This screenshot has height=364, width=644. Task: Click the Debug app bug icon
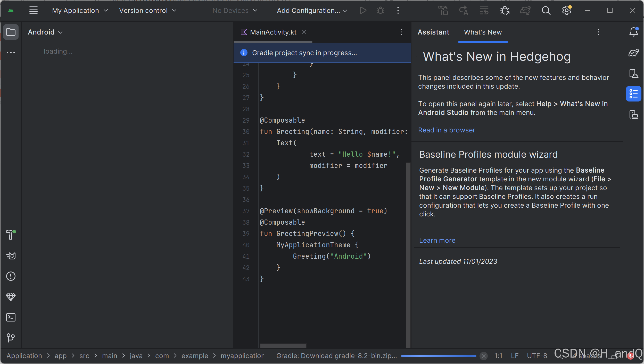381,11
